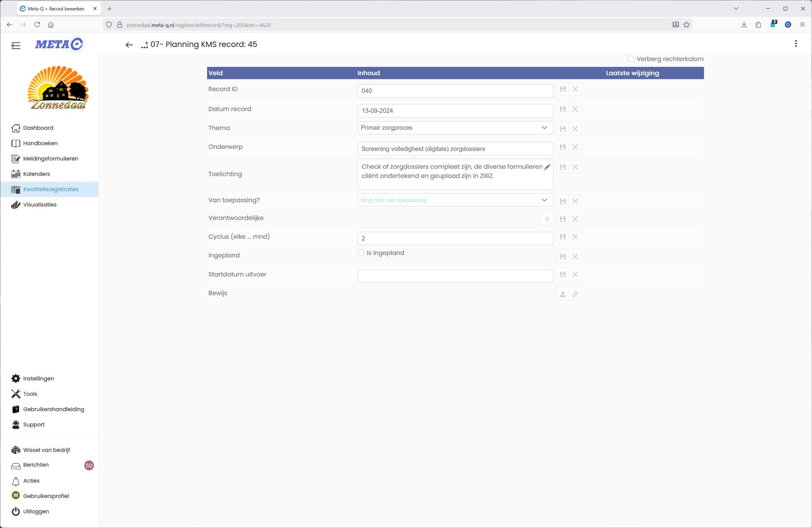812x528 pixels.
Task: Open the Thema dropdown
Action: point(455,128)
